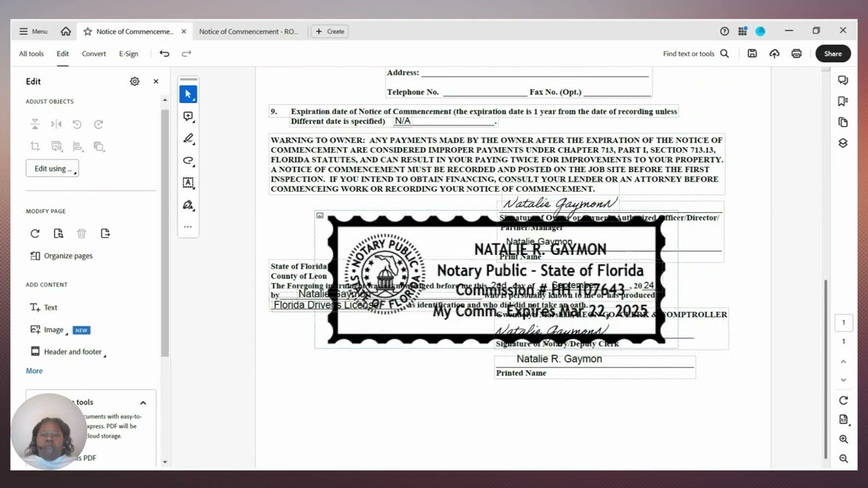Screen dimensions: 868x488
Task: Open the Page thumbnails pane icon
Action: (843, 122)
